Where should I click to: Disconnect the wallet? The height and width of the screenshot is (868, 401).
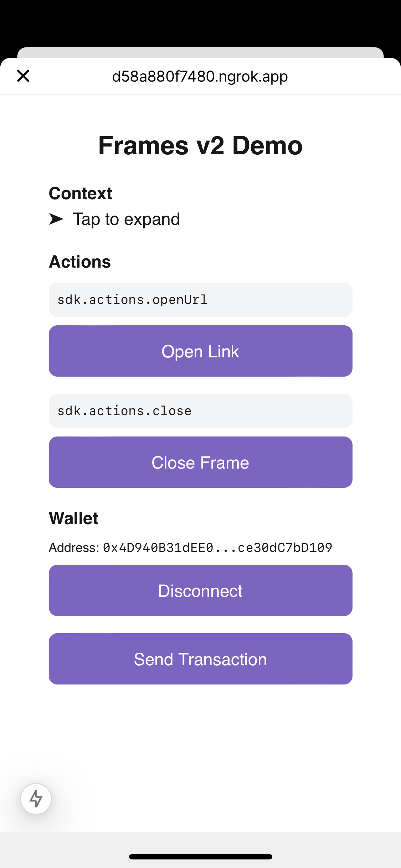click(x=200, y=590)
